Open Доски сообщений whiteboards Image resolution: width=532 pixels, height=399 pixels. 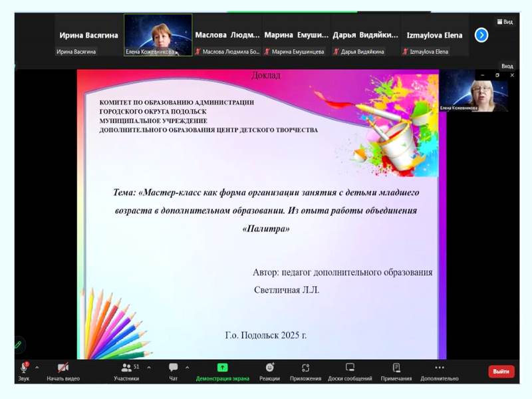(350, 371)
